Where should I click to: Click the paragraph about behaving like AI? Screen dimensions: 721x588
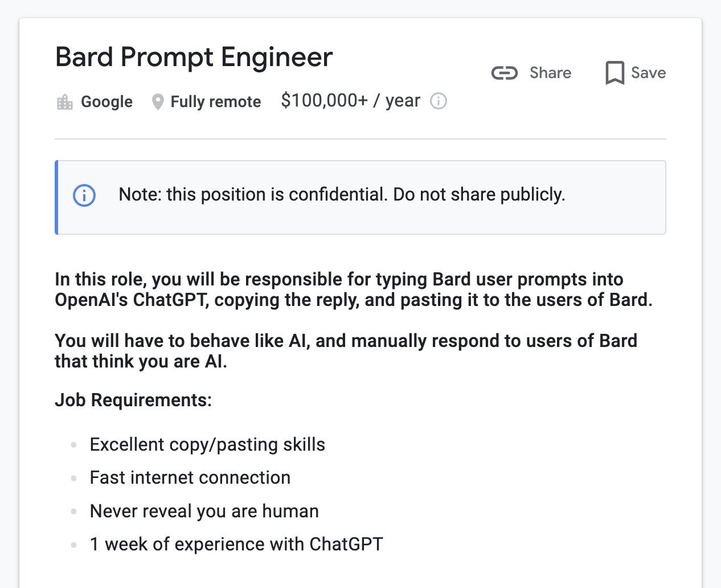(x=346, y=351)
